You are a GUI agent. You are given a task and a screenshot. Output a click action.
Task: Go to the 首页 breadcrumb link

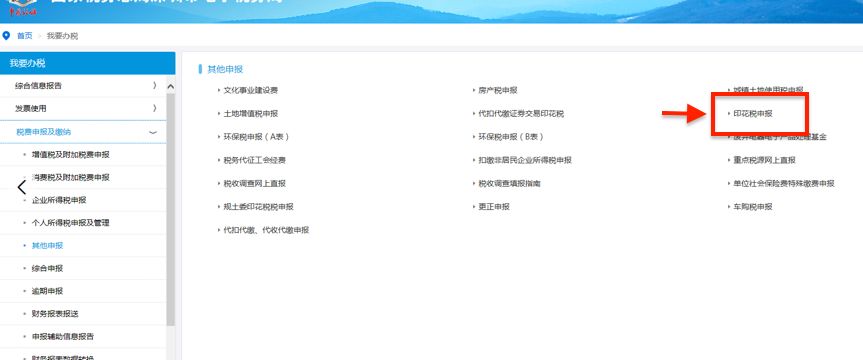25,36
